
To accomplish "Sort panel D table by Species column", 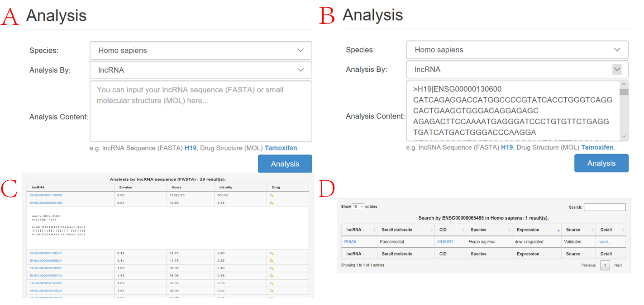I will pyautogui.click(x=489, y=230).
